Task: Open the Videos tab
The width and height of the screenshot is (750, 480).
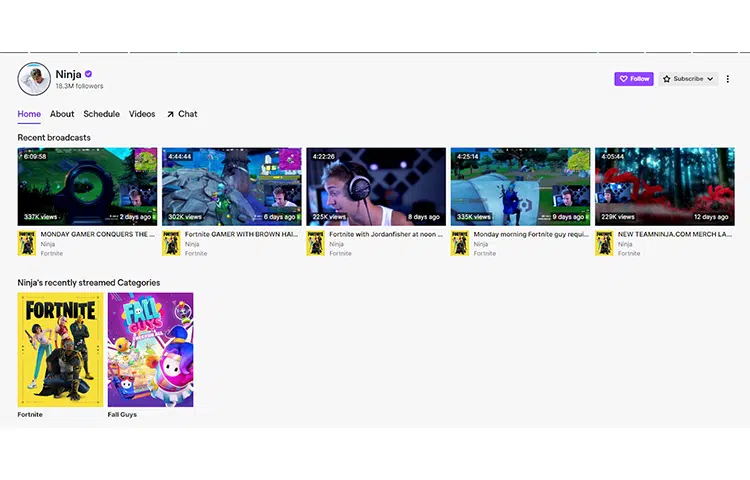Action: 142,114
